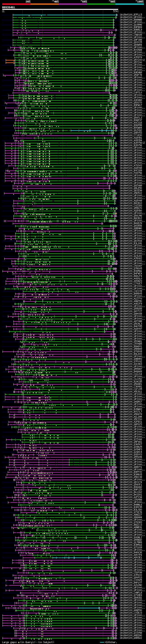Select the UniRef100_Q5XGT0 label
Screen dimensions: 146x644
click(131, 103)
